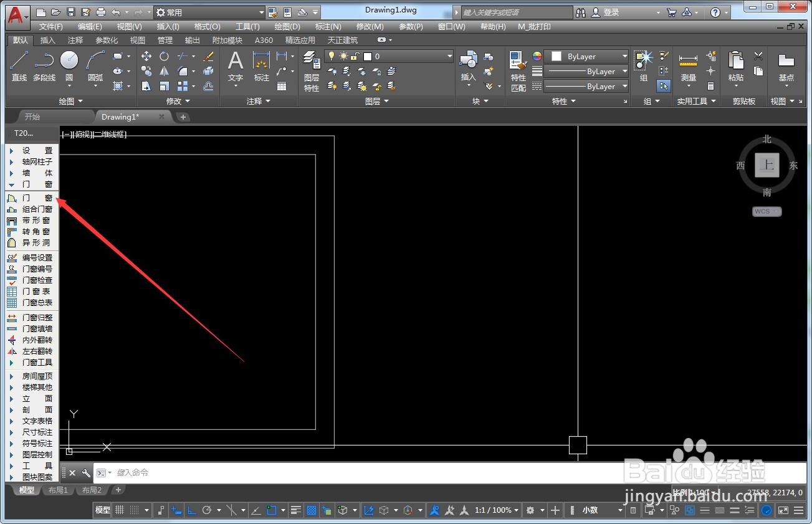This screenshot has height=524, width=812.
Task: Click the Cut scissors icon in clipboard panel
Action: 758,56
